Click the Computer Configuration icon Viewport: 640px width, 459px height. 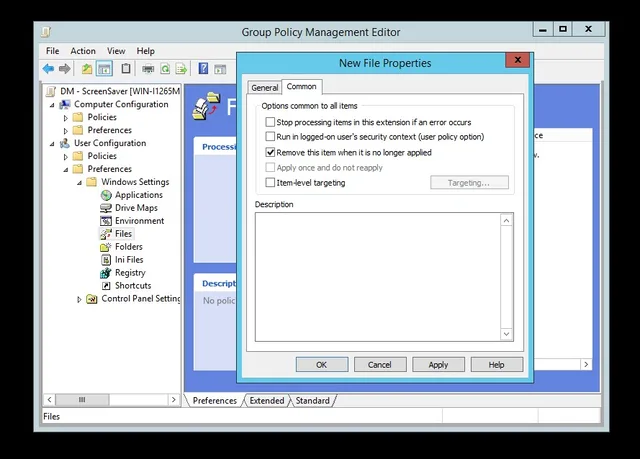tap(65, 104)
